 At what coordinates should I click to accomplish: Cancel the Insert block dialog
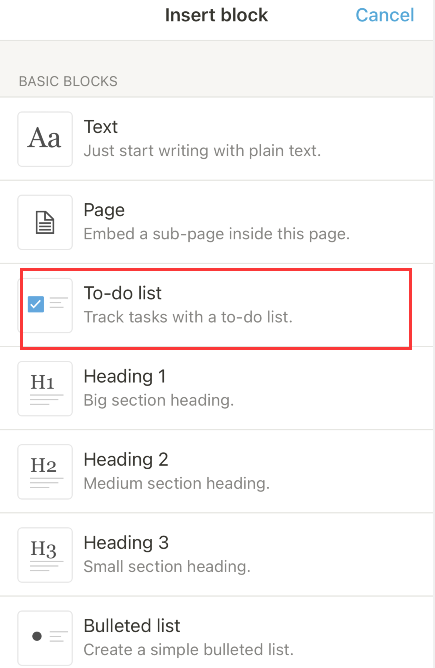click(x=385, y=15)
